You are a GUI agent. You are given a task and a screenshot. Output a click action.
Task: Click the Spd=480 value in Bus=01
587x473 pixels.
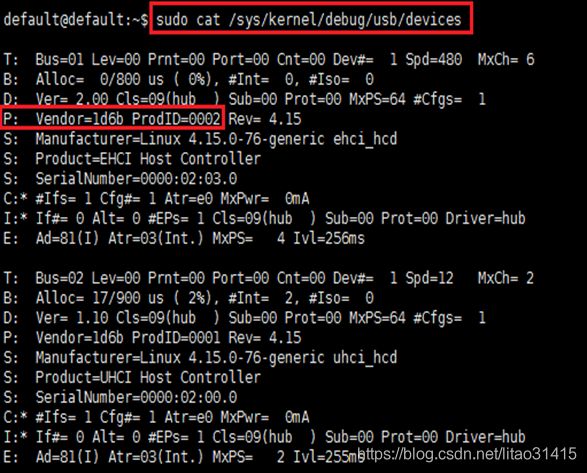pos(434,59)
